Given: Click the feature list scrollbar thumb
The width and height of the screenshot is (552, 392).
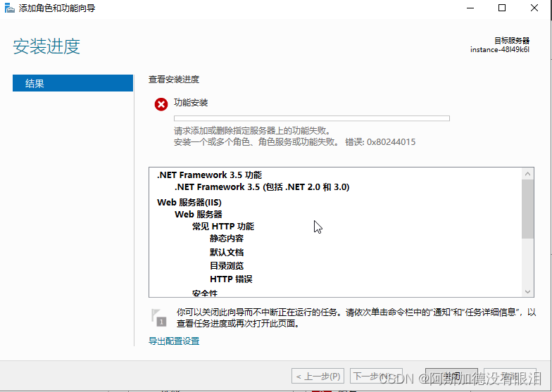Looking at the screenshot, I should 527,209.
